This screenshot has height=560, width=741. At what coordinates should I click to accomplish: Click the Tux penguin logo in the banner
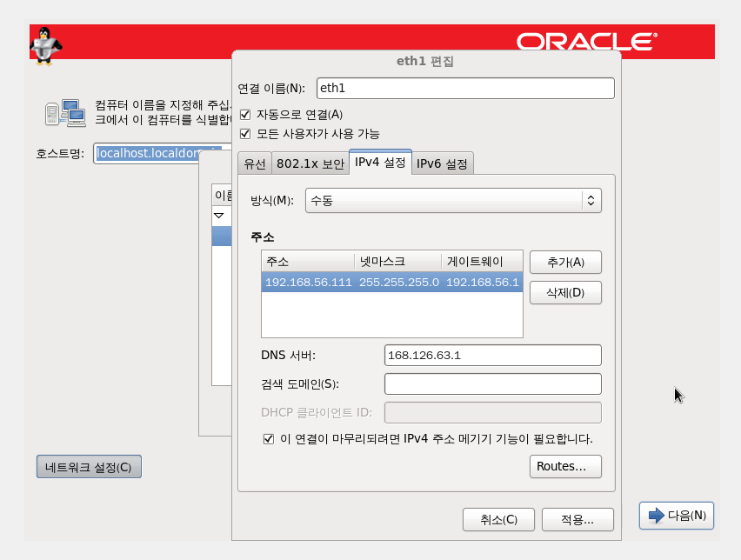click(46, 46)
